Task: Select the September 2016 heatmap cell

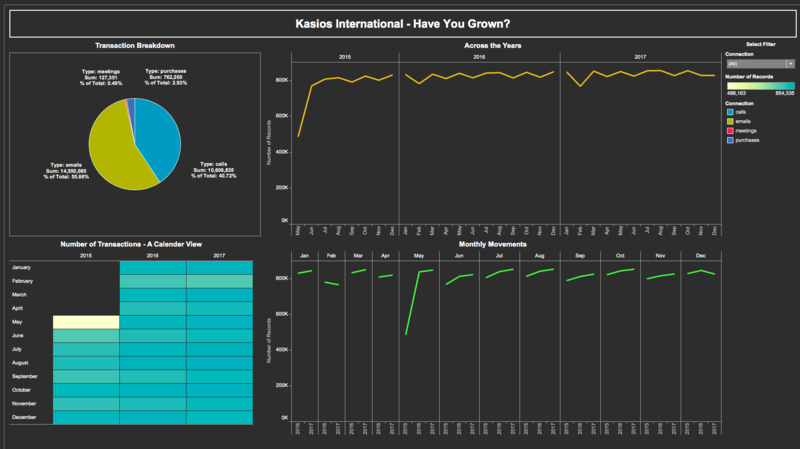Action: click(153, 377)
